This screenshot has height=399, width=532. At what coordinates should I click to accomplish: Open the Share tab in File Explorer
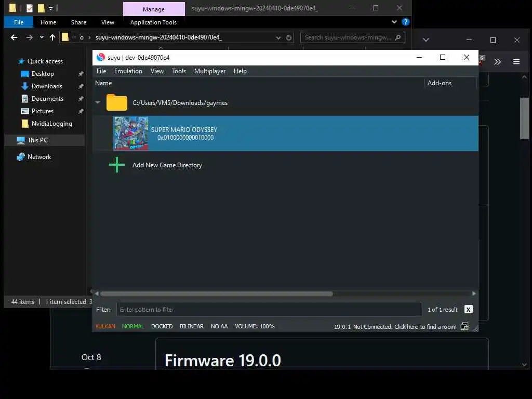(x=78, y=22)
